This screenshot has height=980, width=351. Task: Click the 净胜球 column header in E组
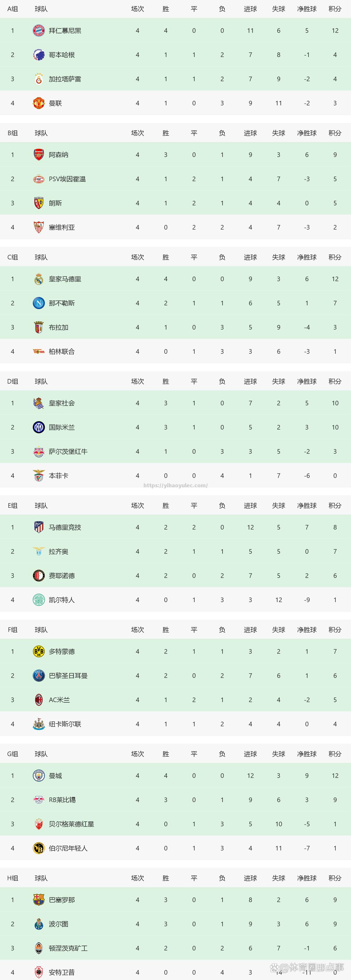click(x=307, y=506)
